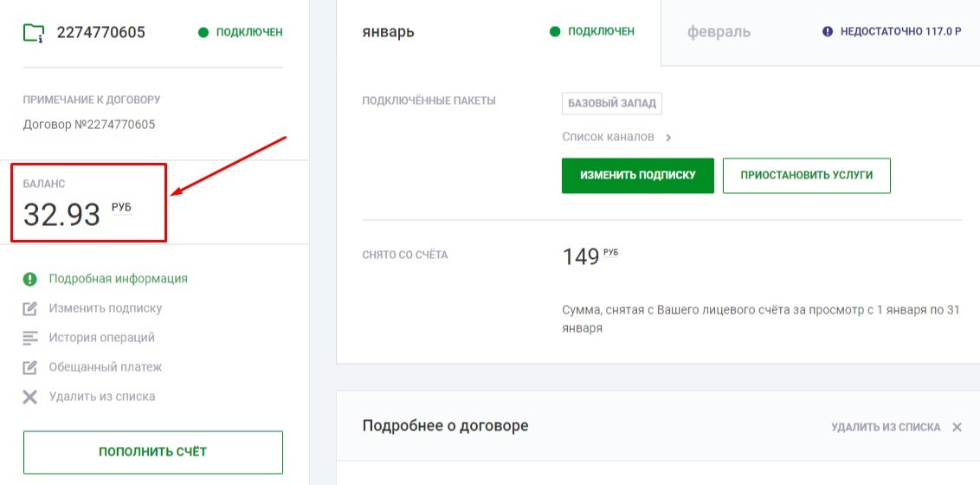Click the blue warning icon near Недостаточно
The height and width of the screenshot is (485, 980).
828,31
